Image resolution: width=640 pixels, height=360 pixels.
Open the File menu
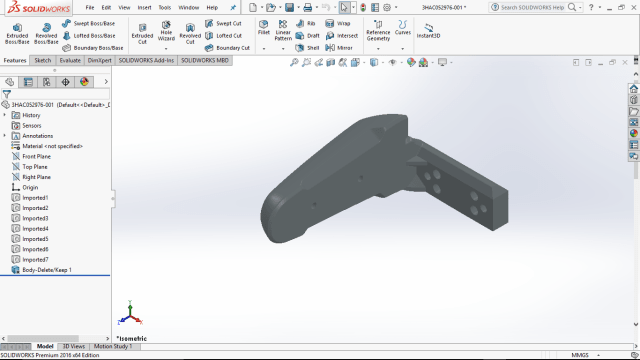(90, 7)
